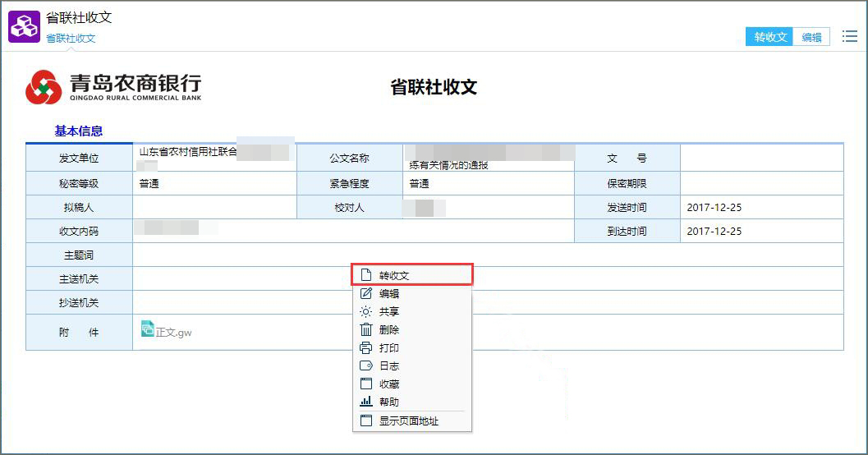
Task: Open the hamburger list menu icon
Action: (x=850, y=36)
